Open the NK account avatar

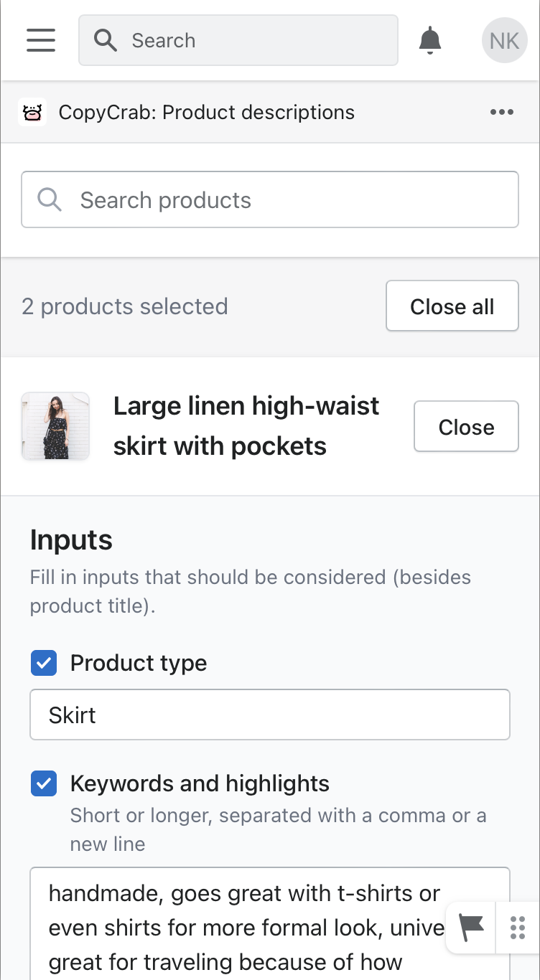[x=504, y=40]
